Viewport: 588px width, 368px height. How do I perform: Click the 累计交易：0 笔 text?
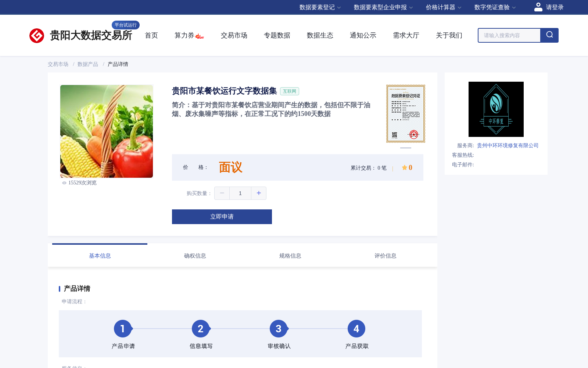coord(369,168)
